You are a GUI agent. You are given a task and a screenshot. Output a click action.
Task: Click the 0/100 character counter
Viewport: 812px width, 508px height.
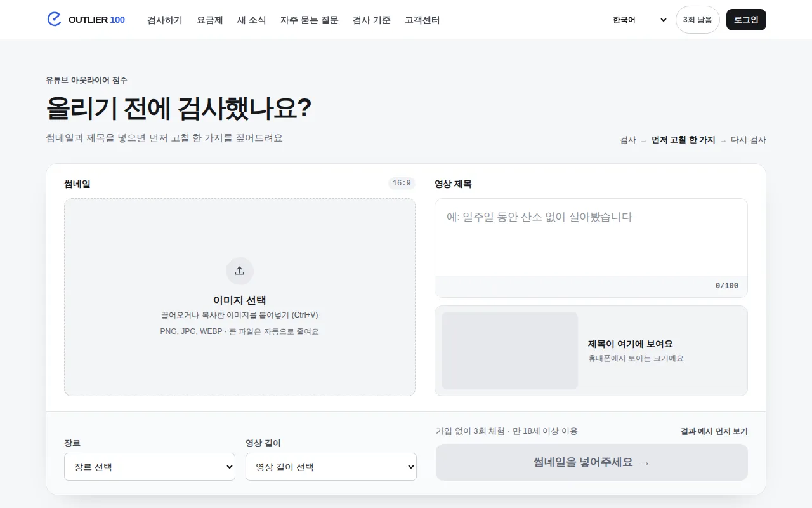click(727, 286)
